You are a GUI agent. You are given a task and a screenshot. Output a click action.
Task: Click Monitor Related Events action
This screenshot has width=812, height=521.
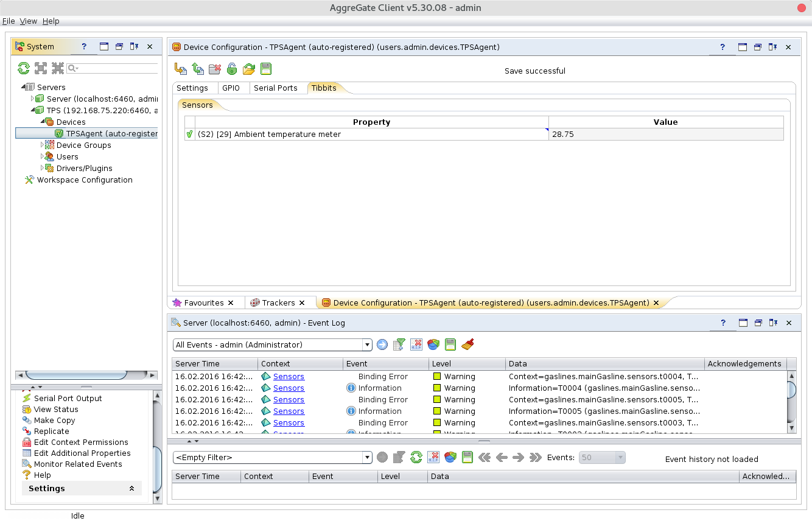pyautogui.click(x=78, y=464)
